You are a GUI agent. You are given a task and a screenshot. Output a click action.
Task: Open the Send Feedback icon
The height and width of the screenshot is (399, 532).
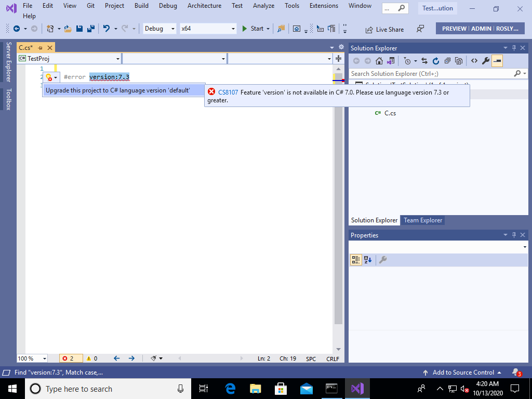tap(420, 29)
